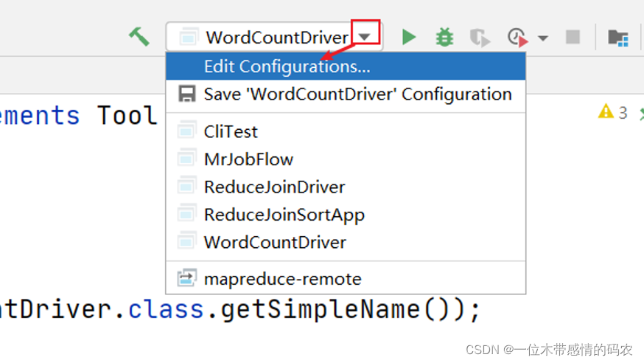Choose ReduceJoinSortApp from the list
Viewport: 644px width, 363px height.
point(284,215)
